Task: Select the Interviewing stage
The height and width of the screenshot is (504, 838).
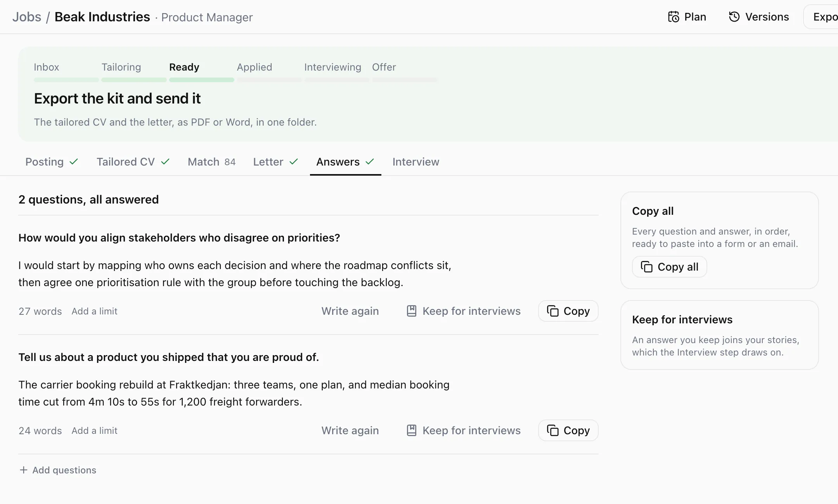Action: pyautogui.click(x=332, y=67)
